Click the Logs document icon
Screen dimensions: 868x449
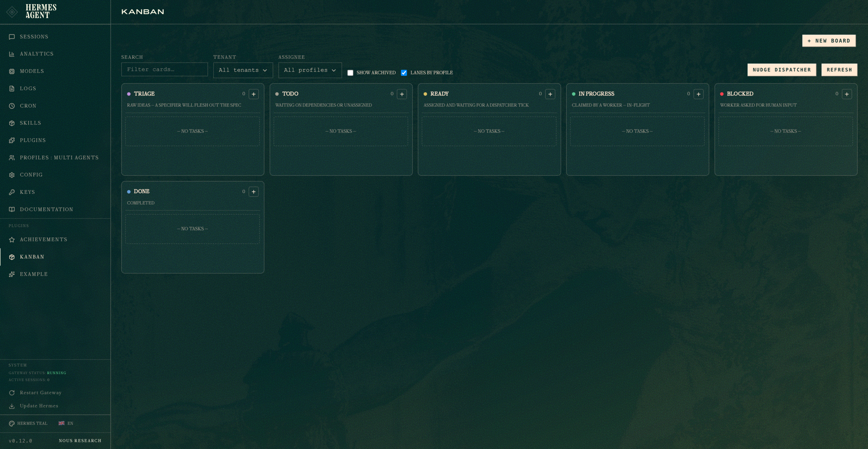[x=12, y=89]
